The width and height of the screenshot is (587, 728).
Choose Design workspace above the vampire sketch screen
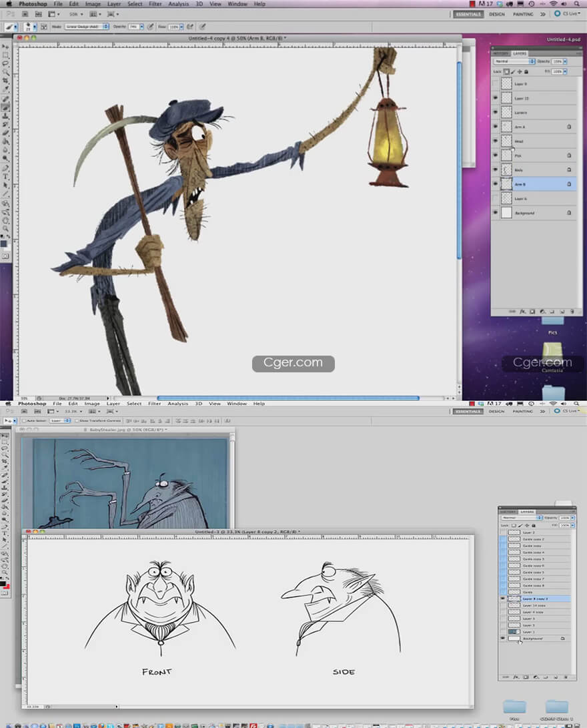coord(496,411)
